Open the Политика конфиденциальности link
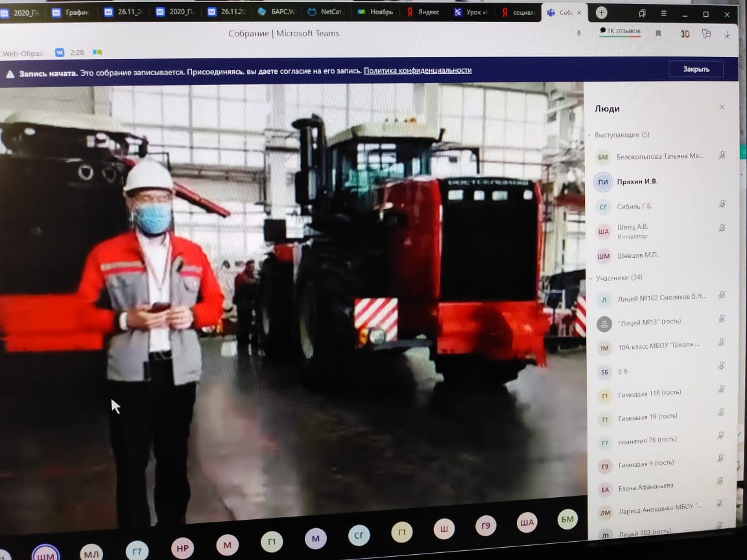 418,71
